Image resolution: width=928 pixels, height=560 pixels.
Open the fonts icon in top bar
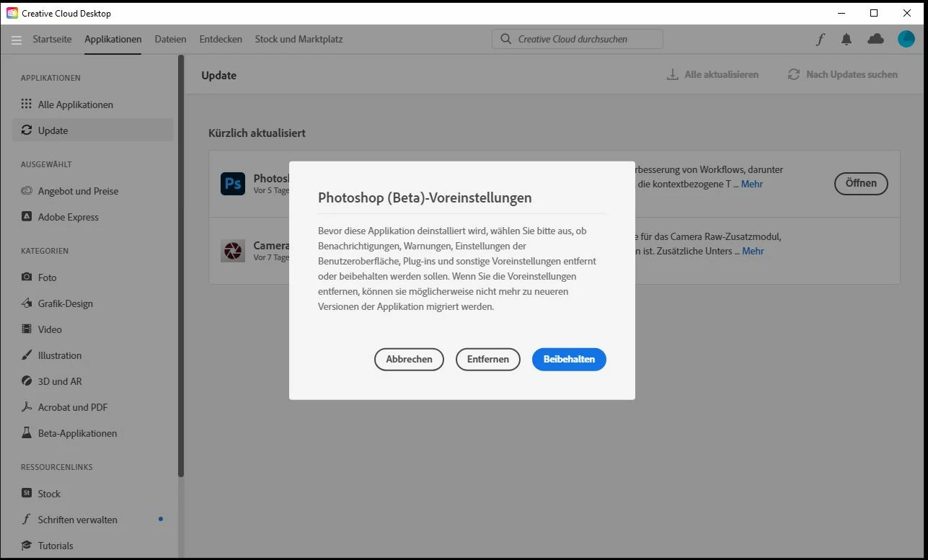820,40
